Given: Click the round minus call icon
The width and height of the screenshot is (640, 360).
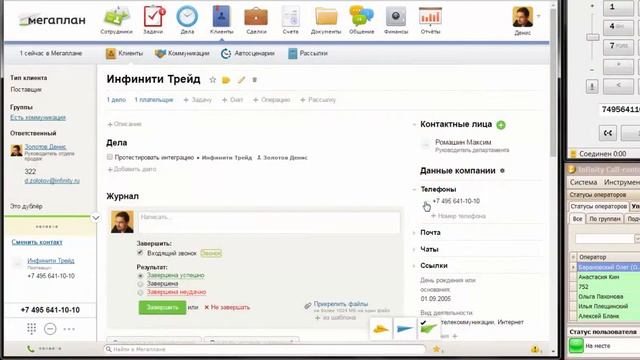Looking at the screenshot, I should (x=50, y=329).
